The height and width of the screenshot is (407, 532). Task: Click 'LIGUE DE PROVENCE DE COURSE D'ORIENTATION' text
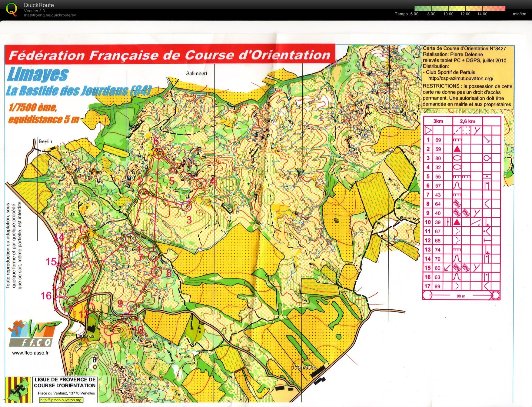(x=65, y=382)
